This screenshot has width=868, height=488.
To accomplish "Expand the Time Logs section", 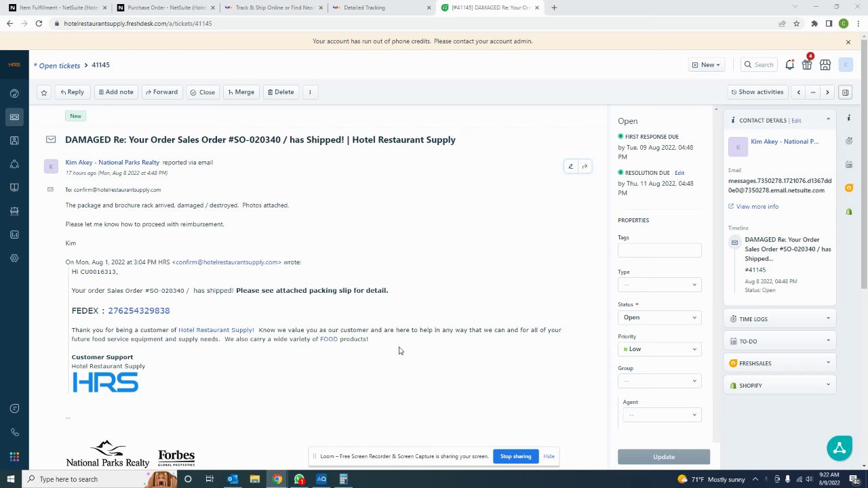I will 780,319.
